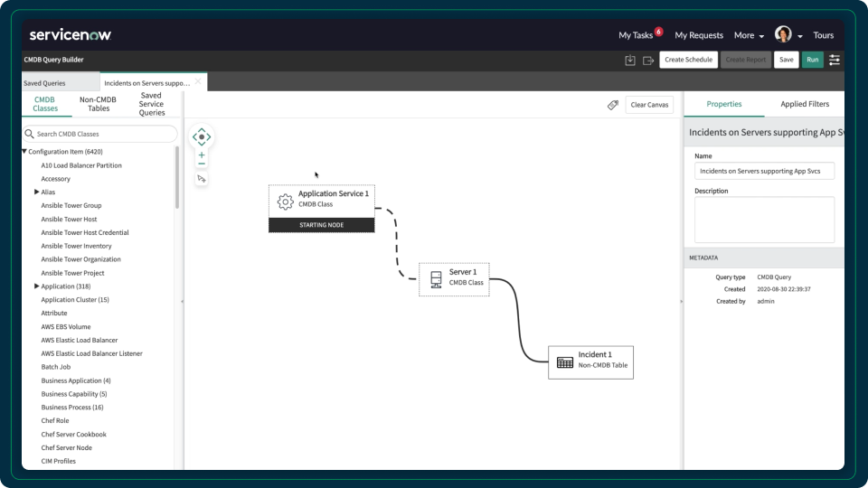The width and height of the screenshot is (868, 488).
Task: Click the export query icon
Action: pyautogui.click(x=648, y=60)
